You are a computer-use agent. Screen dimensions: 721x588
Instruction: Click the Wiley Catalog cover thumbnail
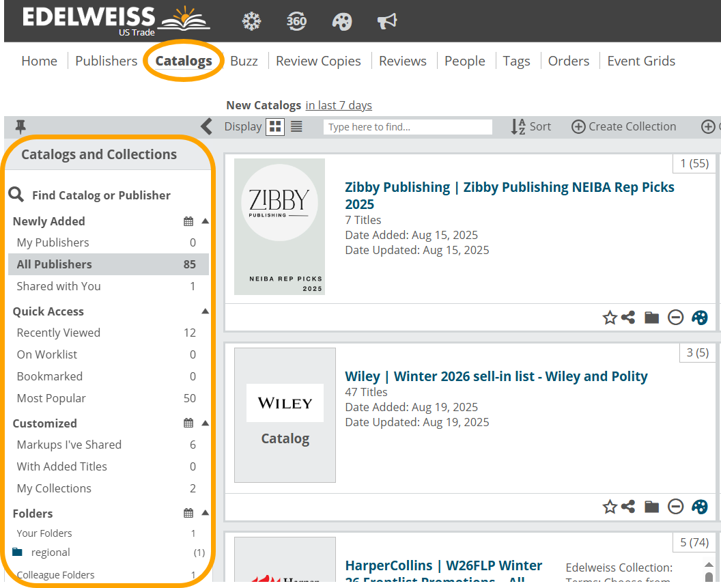285,415
